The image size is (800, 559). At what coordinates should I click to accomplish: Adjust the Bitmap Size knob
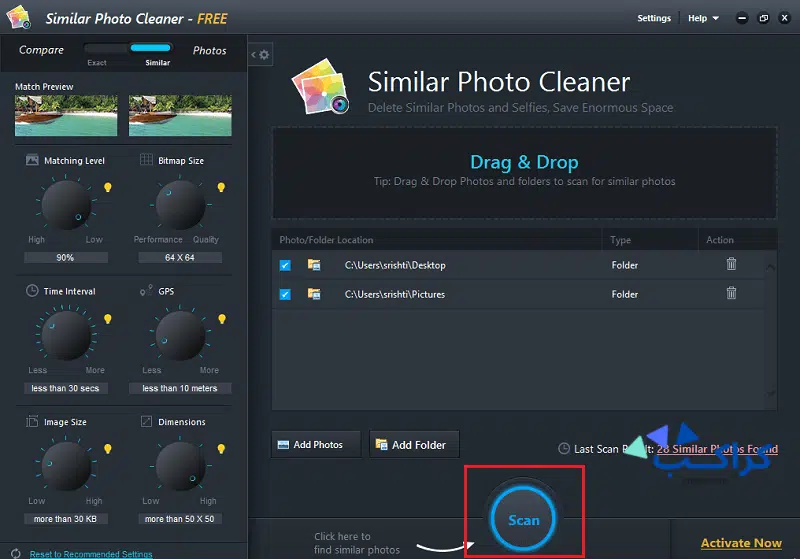(x=180, y=205)
